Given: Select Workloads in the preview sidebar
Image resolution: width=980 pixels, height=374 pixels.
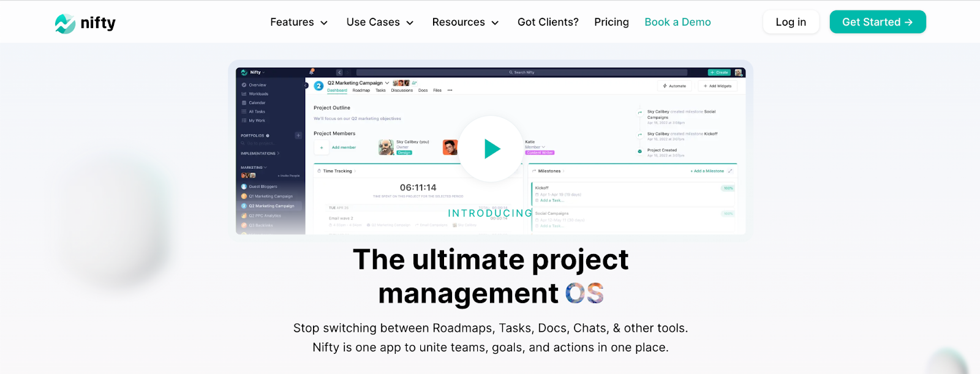Looking at the screenshot, I should [255, 94].
